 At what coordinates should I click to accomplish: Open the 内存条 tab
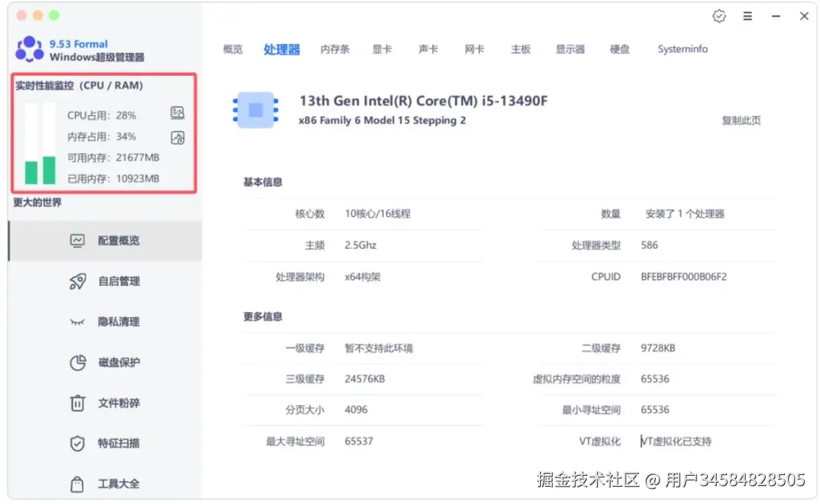tap(335, 49)
